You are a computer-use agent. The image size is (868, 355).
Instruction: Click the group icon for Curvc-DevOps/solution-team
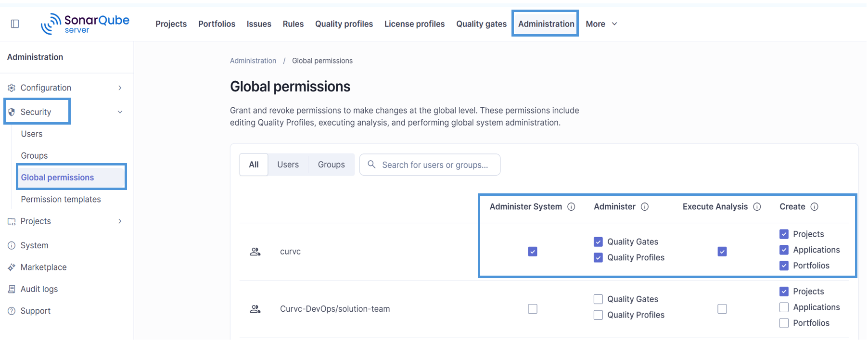click(255, 309)
